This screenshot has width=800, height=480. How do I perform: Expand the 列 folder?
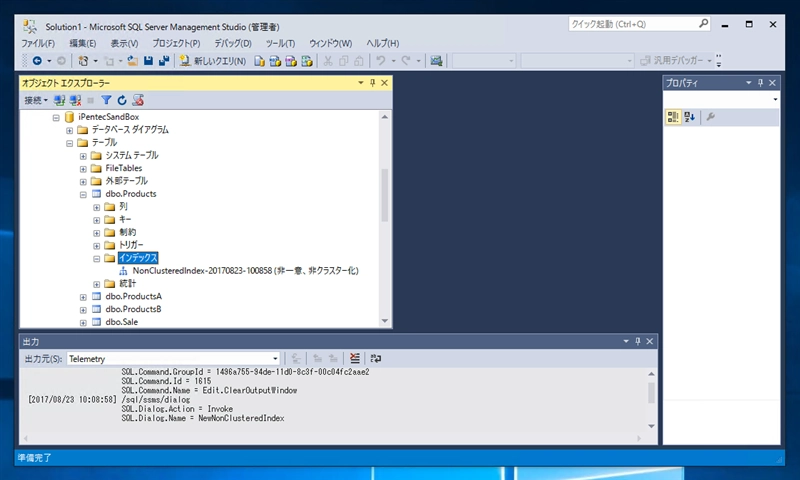[x=96, y=207]
